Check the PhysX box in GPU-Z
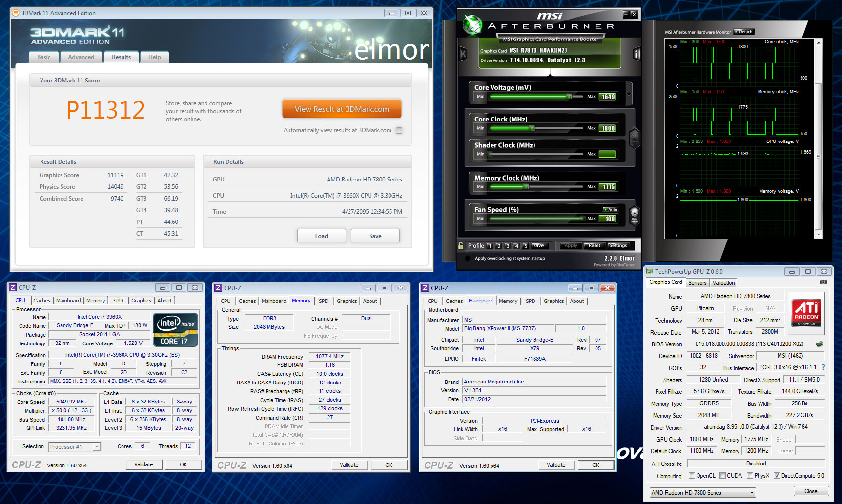Screen dimensions: 842x504 point(750,476)
